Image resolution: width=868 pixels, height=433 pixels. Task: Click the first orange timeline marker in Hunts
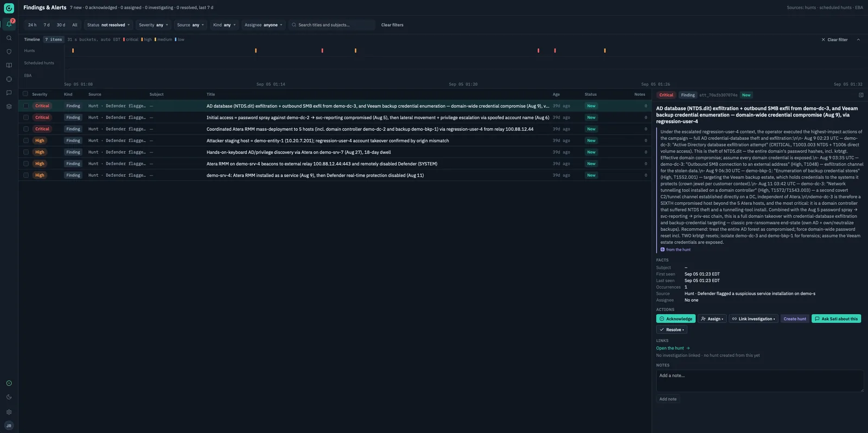(73, 50)
